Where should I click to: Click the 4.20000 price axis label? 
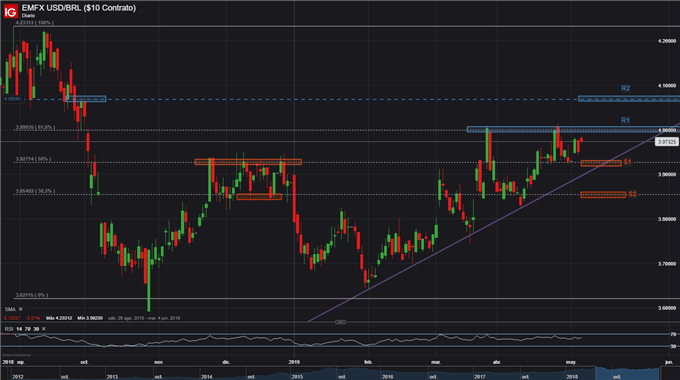click(667, 41)
